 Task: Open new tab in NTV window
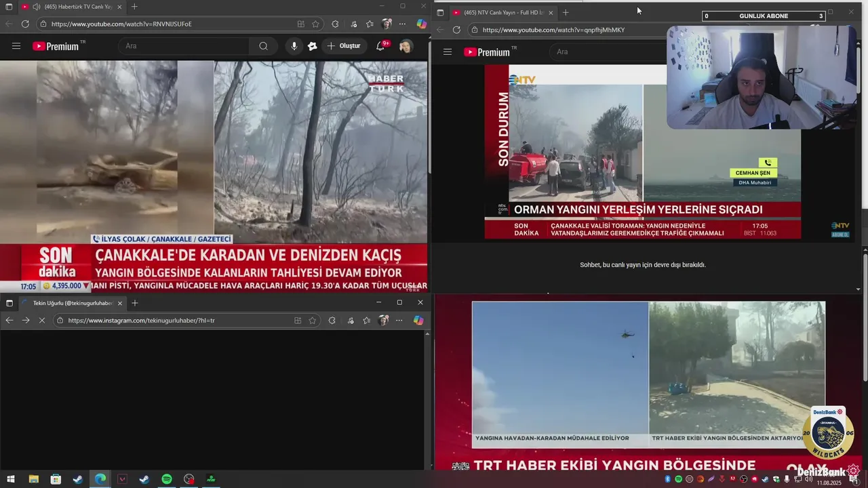click(566, 12)
